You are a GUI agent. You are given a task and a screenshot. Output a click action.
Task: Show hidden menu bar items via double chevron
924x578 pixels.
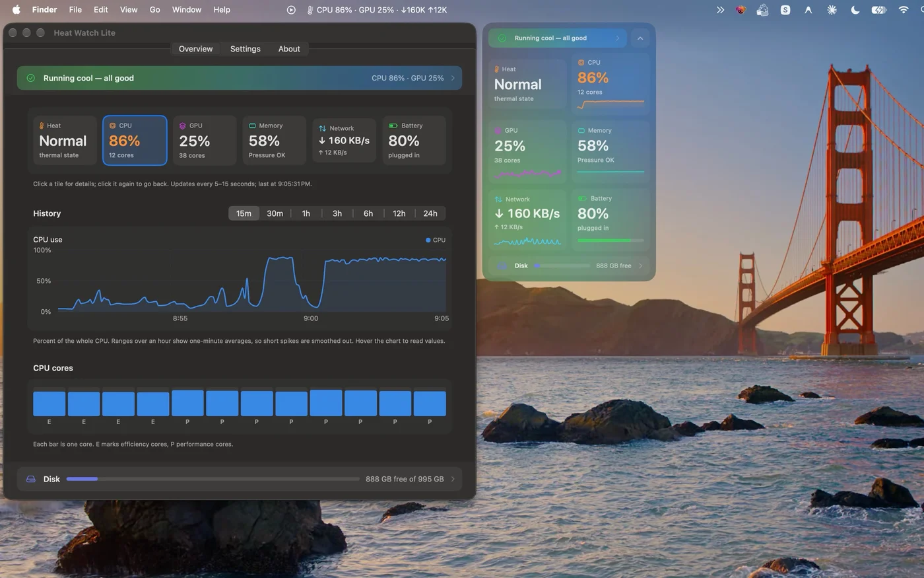pos(720,10)
